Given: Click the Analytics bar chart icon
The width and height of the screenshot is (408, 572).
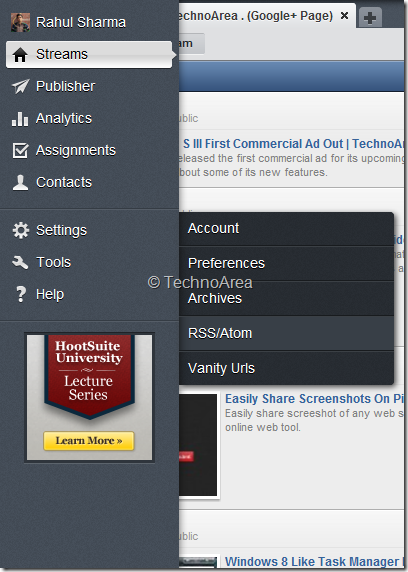Looking at the screenshot, I should [20, 119].
